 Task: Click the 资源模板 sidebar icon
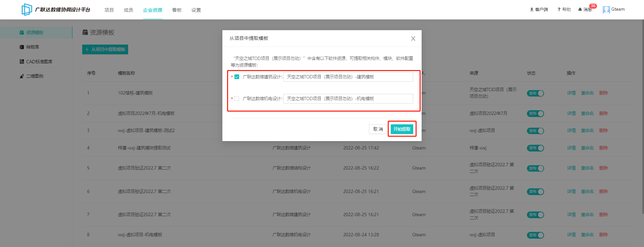tap(22, 33)
